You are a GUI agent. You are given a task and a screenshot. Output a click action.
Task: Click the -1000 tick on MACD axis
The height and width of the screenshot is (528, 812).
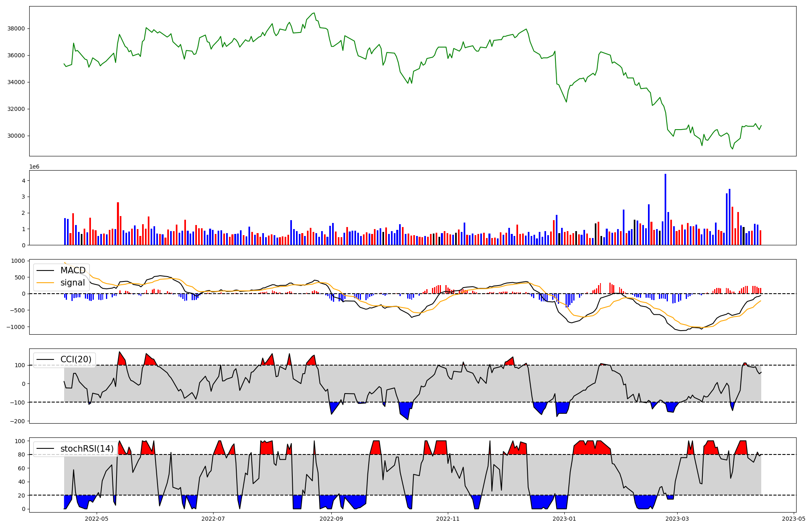(x=15, y=327)
